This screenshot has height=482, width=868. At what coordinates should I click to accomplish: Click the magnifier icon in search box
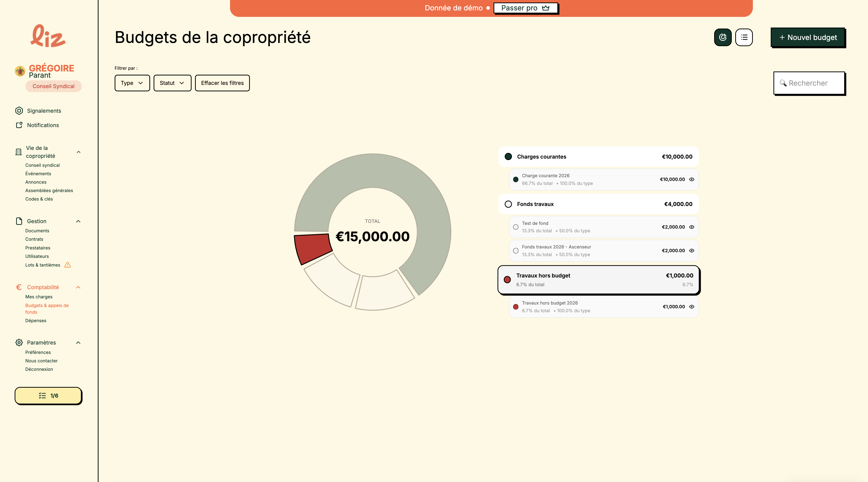pos(783,83)
